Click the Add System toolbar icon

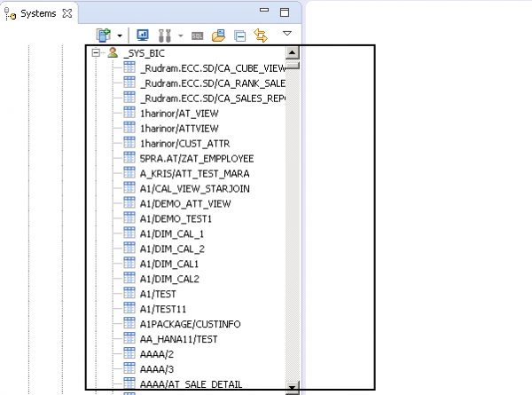tap(104, 35)
